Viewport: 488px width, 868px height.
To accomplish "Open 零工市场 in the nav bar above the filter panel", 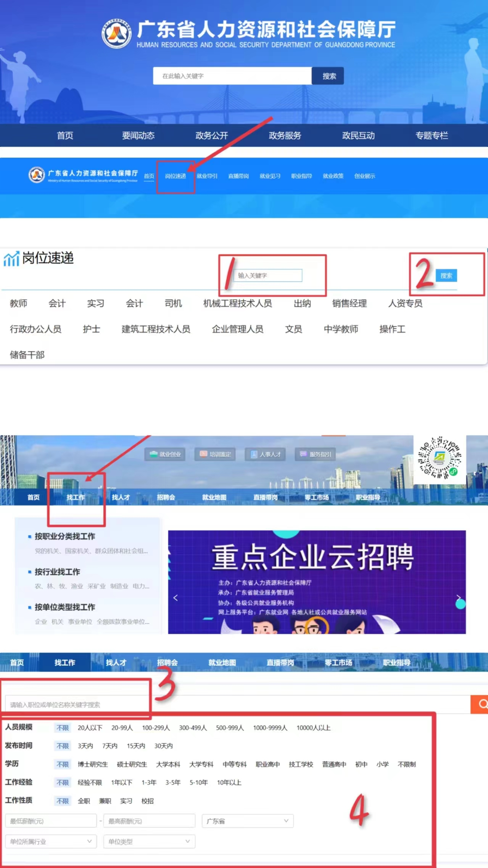I will point(338,662).
